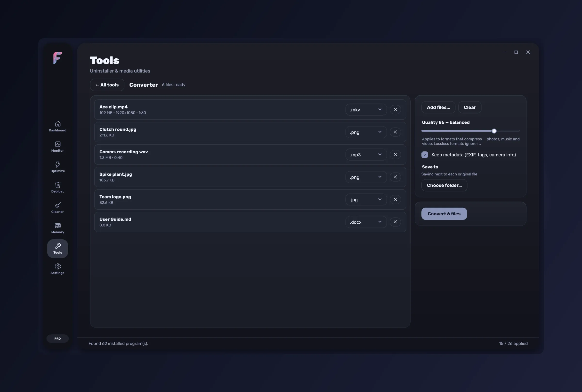Click the '6 files ready' label

174,85
